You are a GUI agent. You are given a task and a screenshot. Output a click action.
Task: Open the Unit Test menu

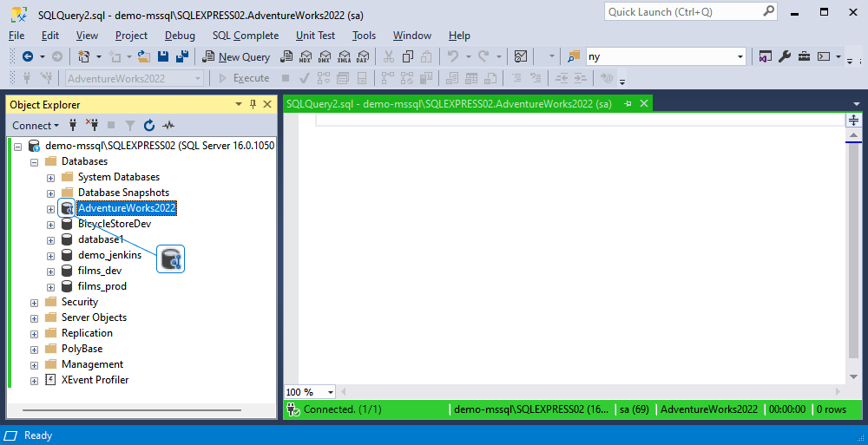(316, 36)
